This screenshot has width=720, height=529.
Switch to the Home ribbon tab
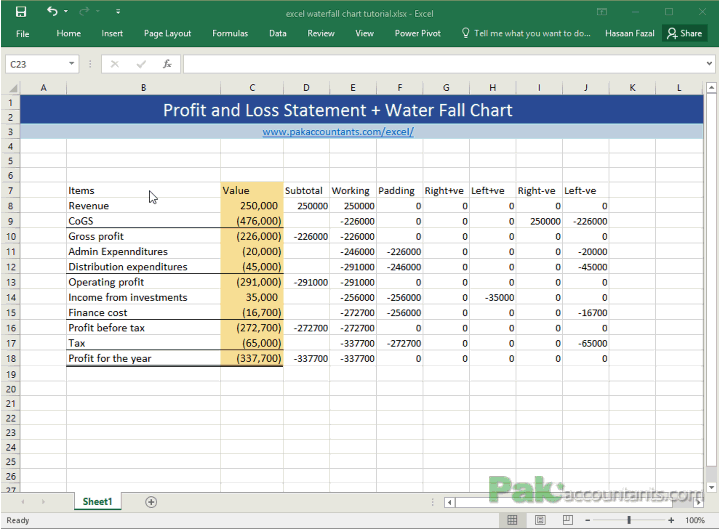68,34
